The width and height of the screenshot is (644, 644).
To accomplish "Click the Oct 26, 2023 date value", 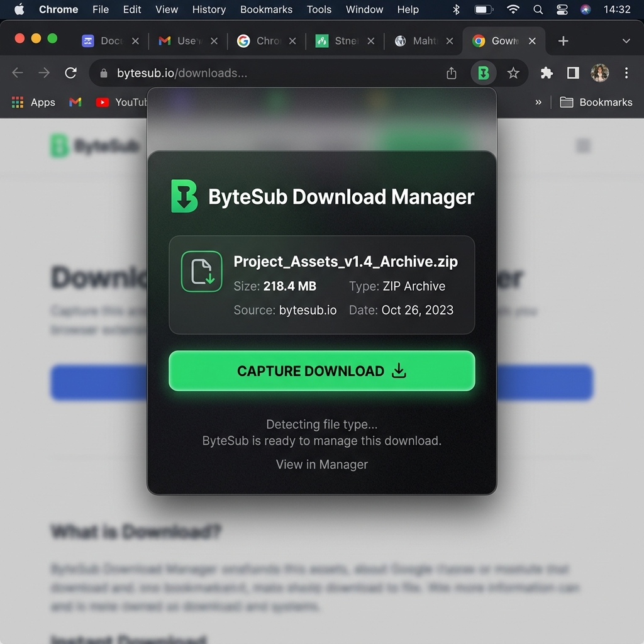I will click(x=418, y=310).
